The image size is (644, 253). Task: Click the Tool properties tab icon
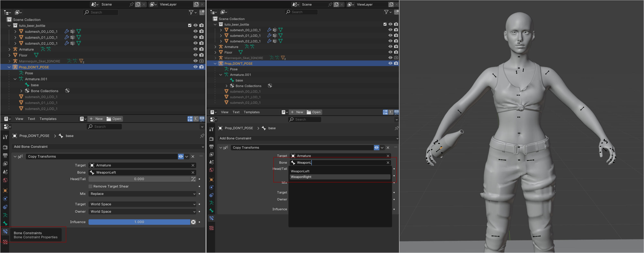(x=5, y=137)
